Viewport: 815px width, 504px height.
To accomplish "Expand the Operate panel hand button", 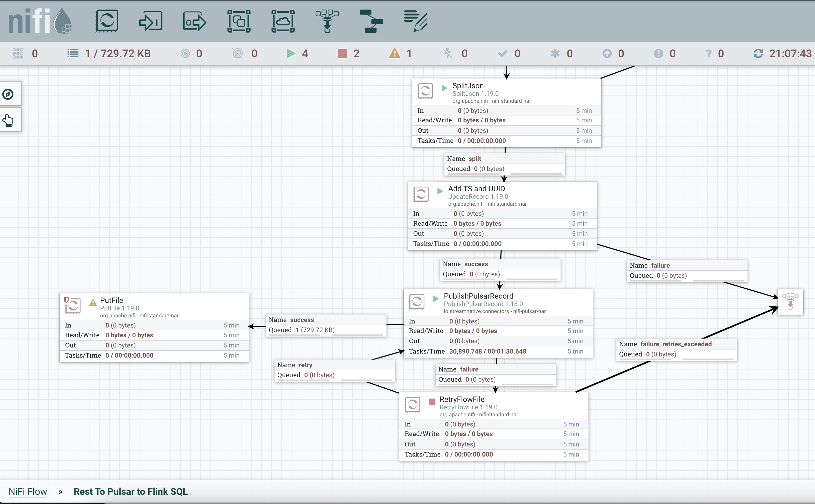I will [x=8, y=120].
